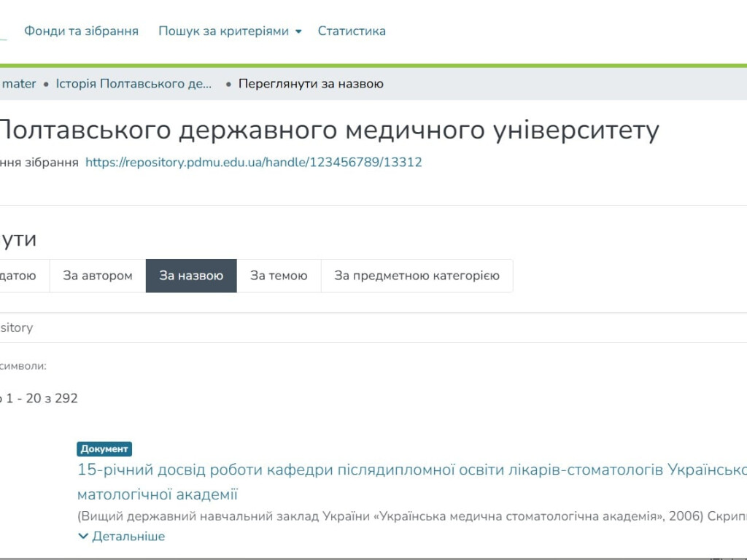747x560 pixels.
Task: Switch to the За автором tab
Action: [x=98, y=276]
